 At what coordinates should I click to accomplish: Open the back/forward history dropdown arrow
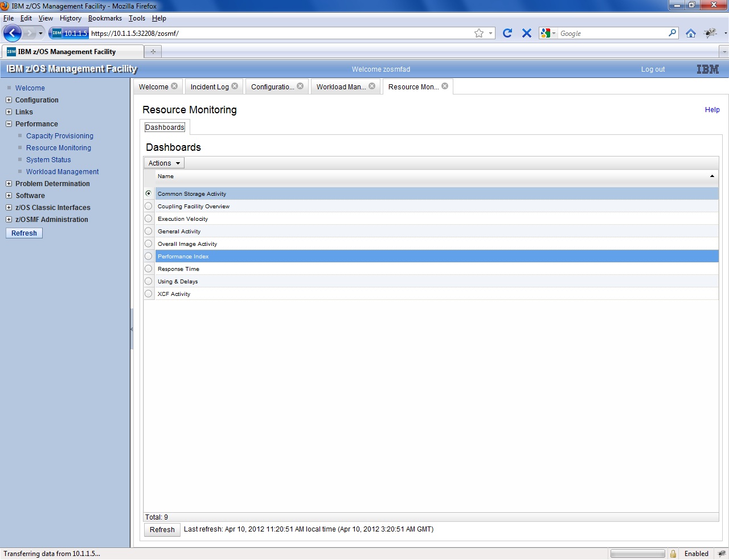point(40,33)
